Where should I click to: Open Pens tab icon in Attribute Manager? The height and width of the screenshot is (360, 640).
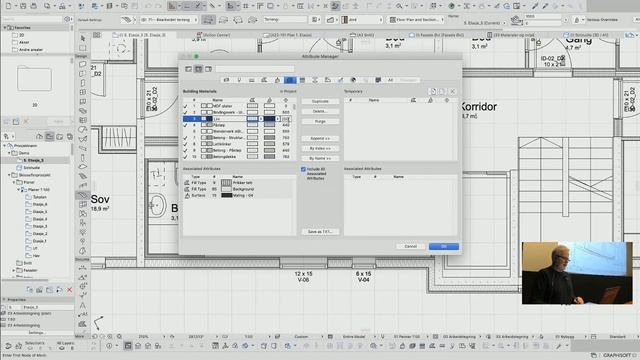pos(239,80)
